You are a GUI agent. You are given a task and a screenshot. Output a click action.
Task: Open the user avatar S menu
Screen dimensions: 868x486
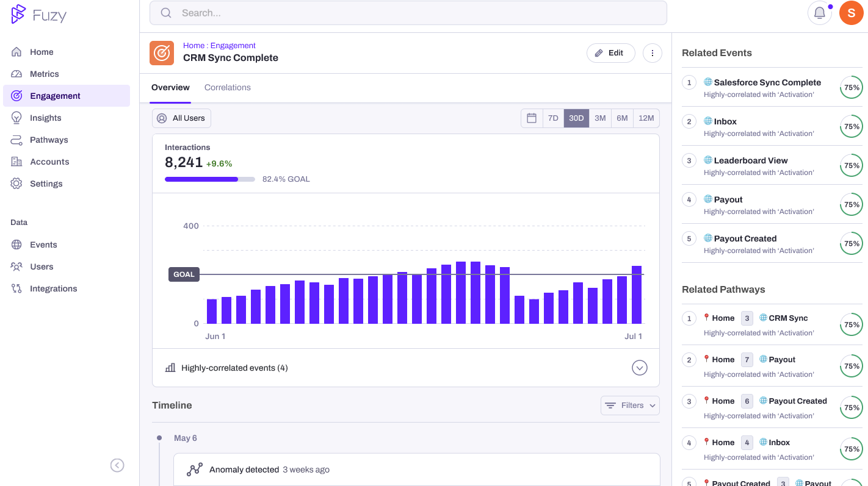click(851, 13)
